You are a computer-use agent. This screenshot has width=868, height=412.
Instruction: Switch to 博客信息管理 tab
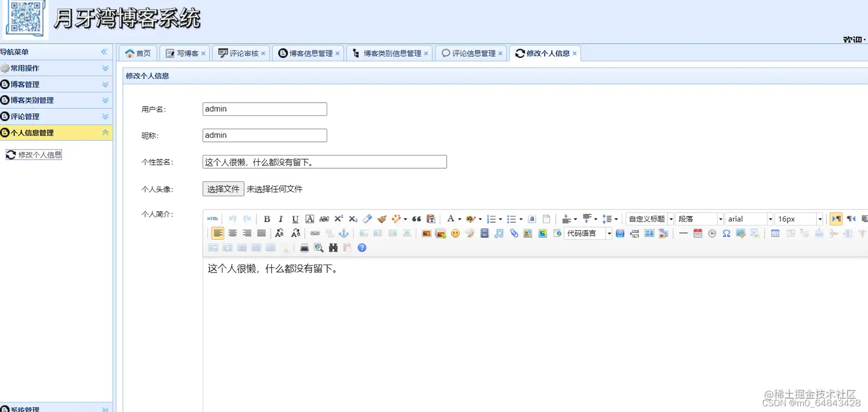tap(307, 53)
